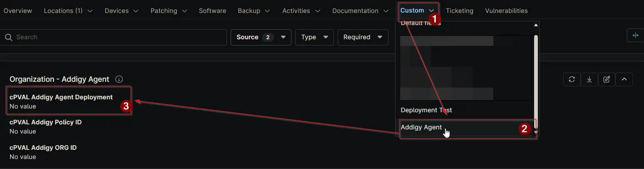Image resolution: width=644 pixels, height=169 pixels.
Task: Collapse the Organization - Addigy Agent section
Action: tap(624, 79)
